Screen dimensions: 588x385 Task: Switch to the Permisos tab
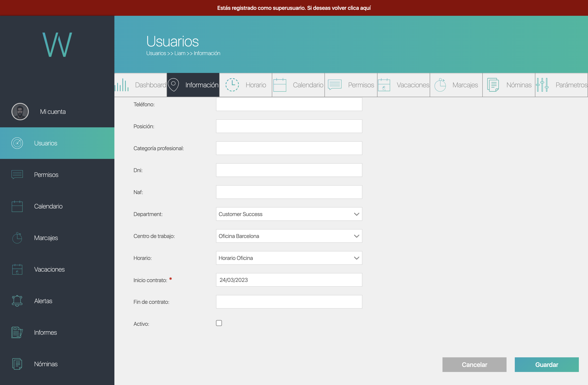click(x=351, y=85)
